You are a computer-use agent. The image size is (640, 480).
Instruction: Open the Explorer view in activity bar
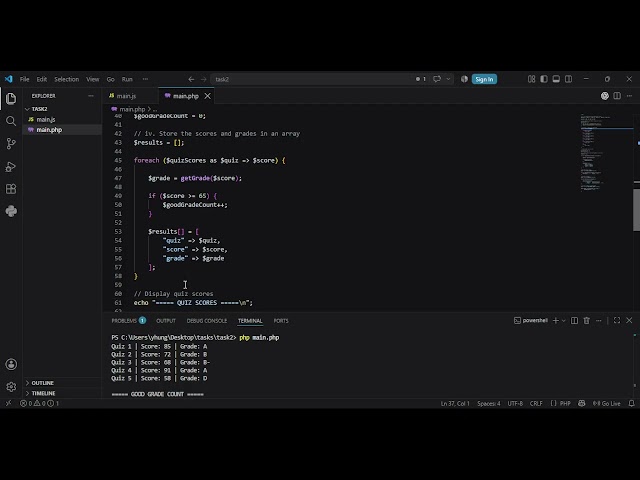[11, 98]
